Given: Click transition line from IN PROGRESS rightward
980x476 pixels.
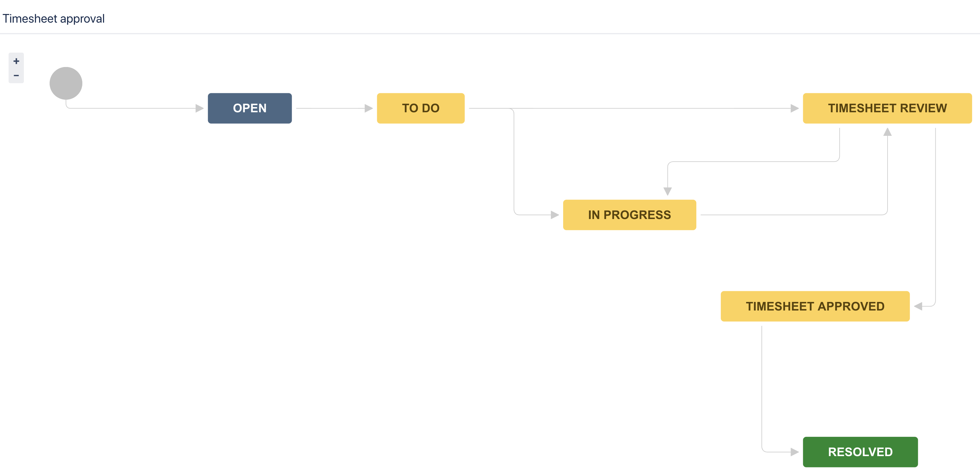Looking at the screenshot, I should pyautogui.click(x=791, y=215).
